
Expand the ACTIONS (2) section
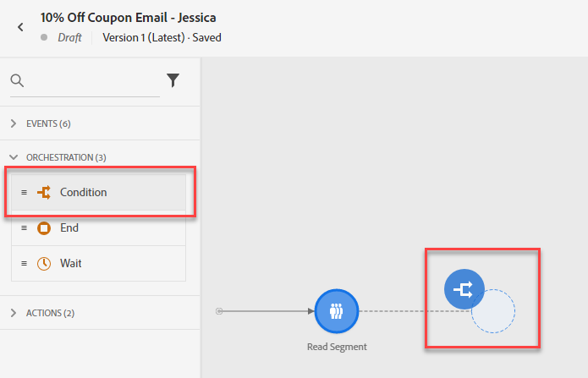[14, 313]
